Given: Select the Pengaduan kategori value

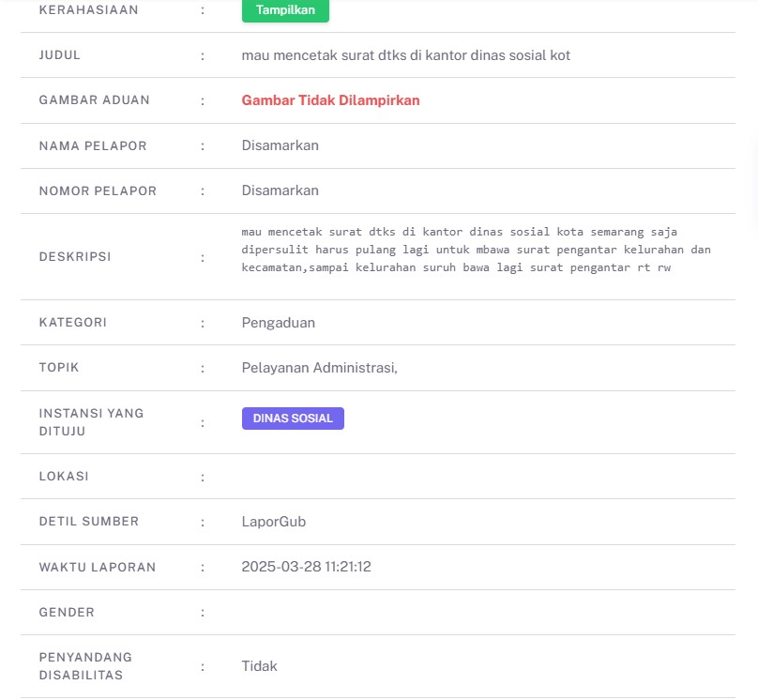Looking at the screenshot, I should pyautogui.click(x=278, y=323).
